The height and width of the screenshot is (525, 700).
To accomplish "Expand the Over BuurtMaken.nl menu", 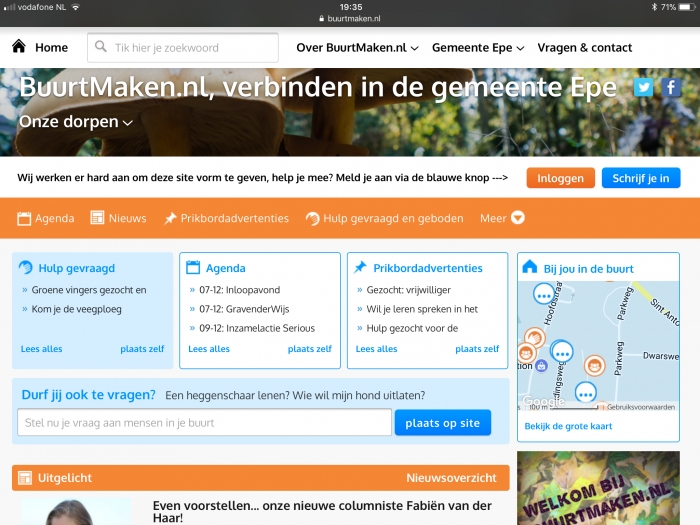I will click(357, 47).
